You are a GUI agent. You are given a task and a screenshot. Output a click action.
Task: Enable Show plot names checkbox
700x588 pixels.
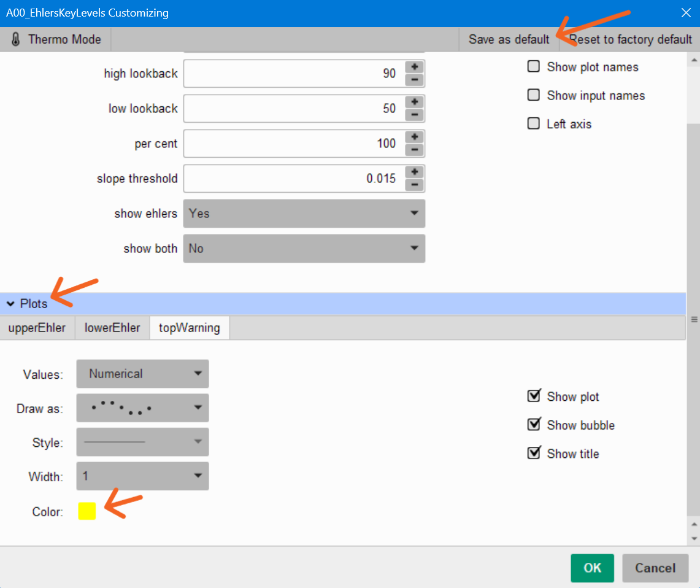[534, 66]
